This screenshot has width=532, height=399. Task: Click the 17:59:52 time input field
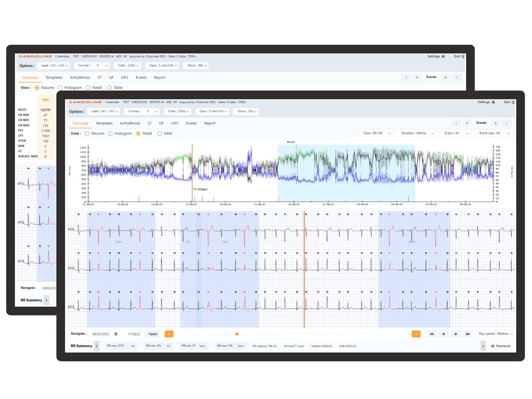[x=133, y=334]
